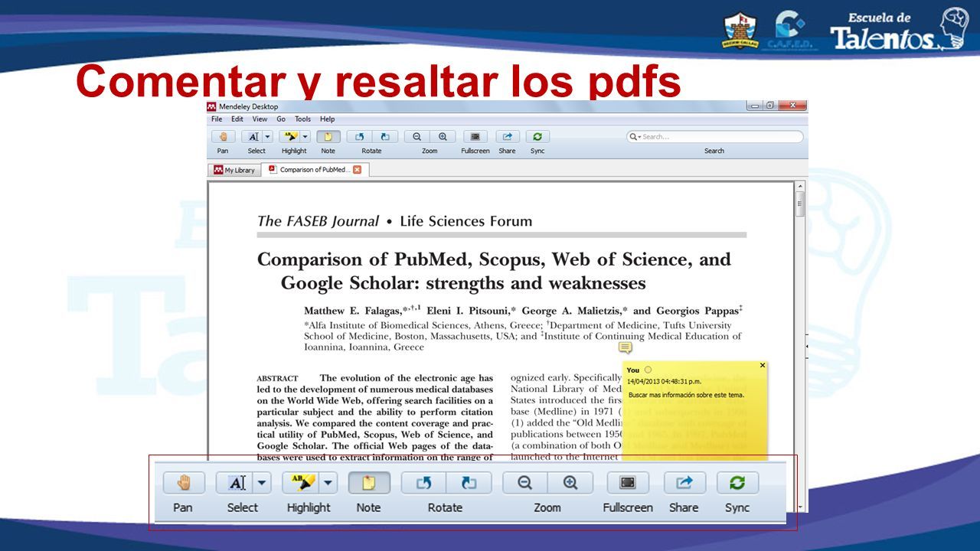Close the Comparison of PubMed tab

pyautogui.click(x=357, y=170)
